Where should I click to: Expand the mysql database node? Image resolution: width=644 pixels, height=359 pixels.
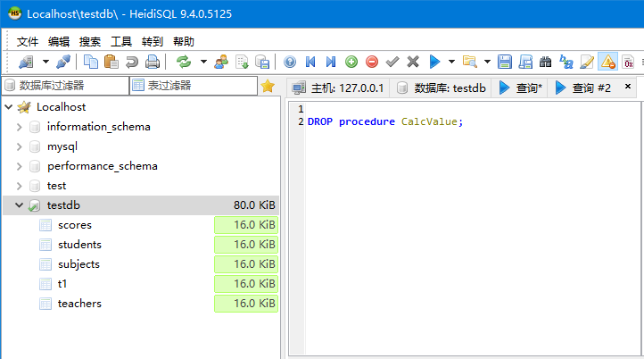tap(20, 146)
